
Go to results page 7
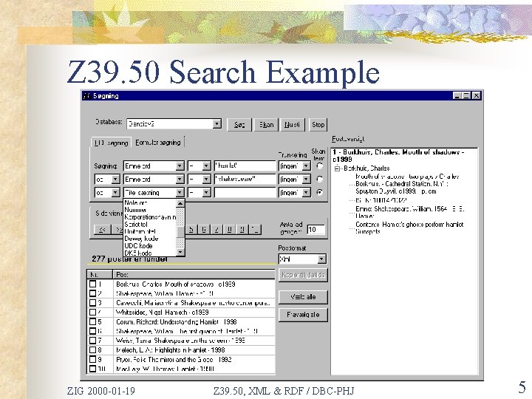click(x=216, y=230)
